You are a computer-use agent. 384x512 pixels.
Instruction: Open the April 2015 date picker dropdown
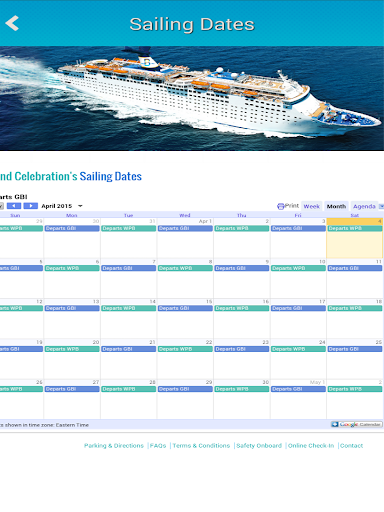tap(80, 206)
